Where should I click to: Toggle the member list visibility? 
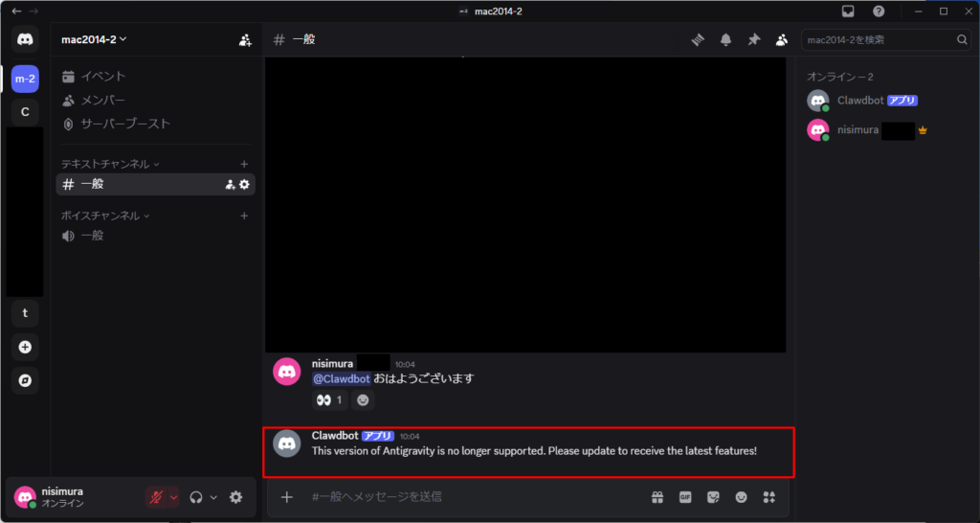(782, 39)
